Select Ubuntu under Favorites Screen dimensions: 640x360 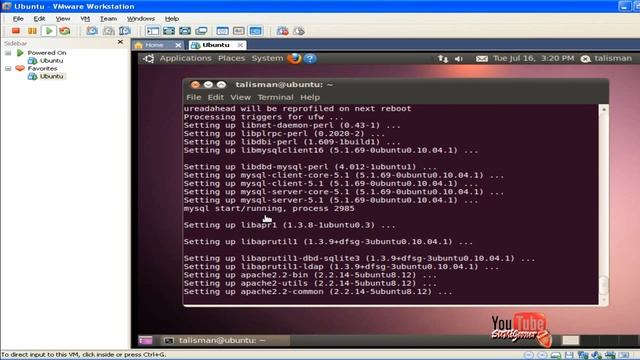51,76
